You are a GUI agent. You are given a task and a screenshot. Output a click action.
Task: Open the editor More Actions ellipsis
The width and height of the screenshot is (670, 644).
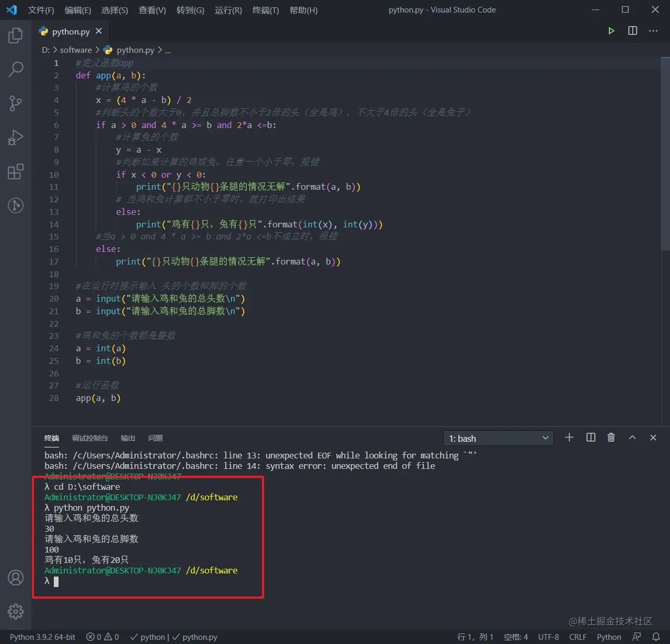(x=653, y=31)
